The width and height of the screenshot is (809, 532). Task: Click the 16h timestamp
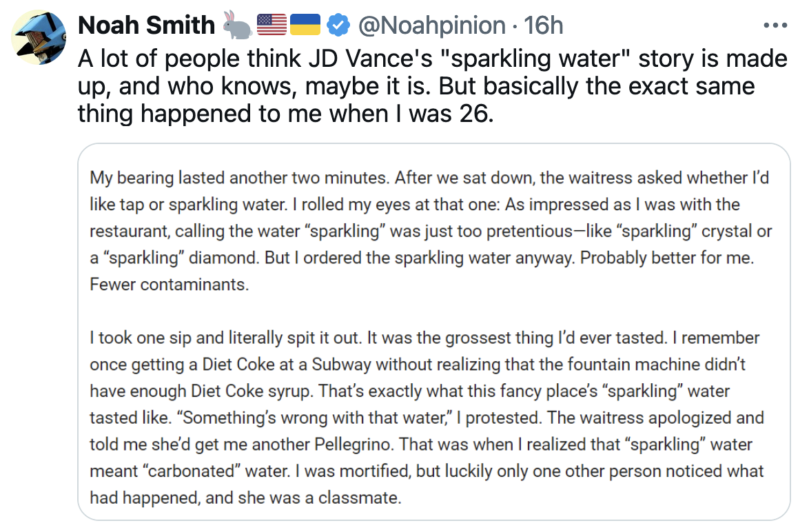[x=544, y=25]
